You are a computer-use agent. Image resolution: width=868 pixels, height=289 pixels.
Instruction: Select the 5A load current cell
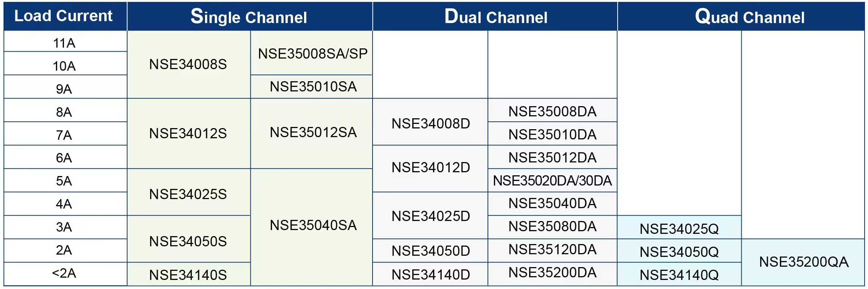point(64,181)
